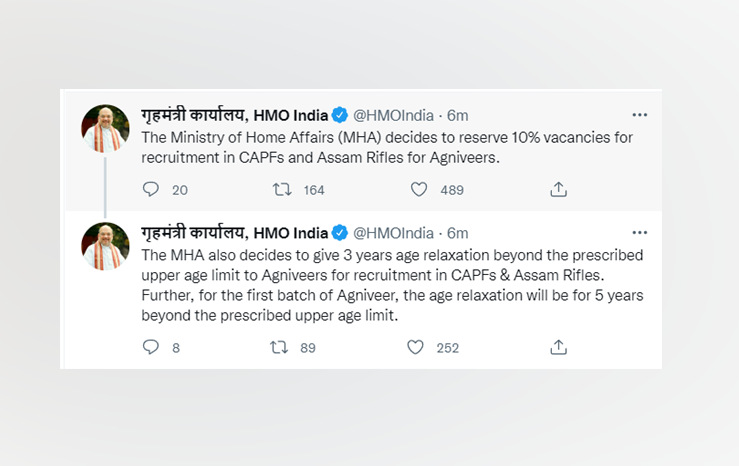Click @HMOIndia handle in the first tweet
Viewport: 739px width, 466px height.
coord(393,115)
